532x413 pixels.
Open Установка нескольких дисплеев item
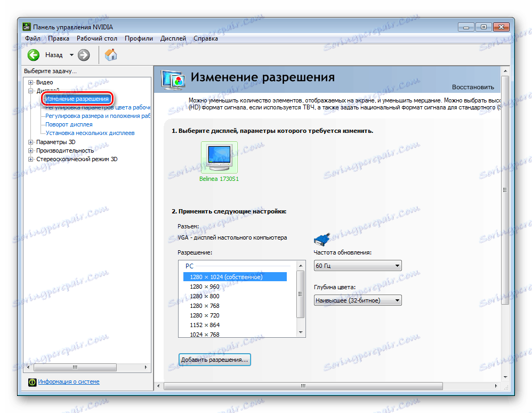tap(90, 133)
